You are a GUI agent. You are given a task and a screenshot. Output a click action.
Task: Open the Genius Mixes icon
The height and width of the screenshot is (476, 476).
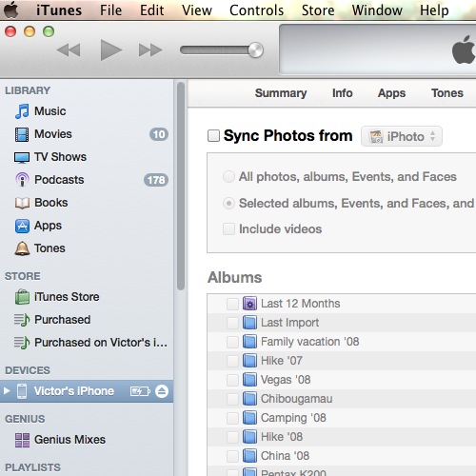[x=22, y=440]
